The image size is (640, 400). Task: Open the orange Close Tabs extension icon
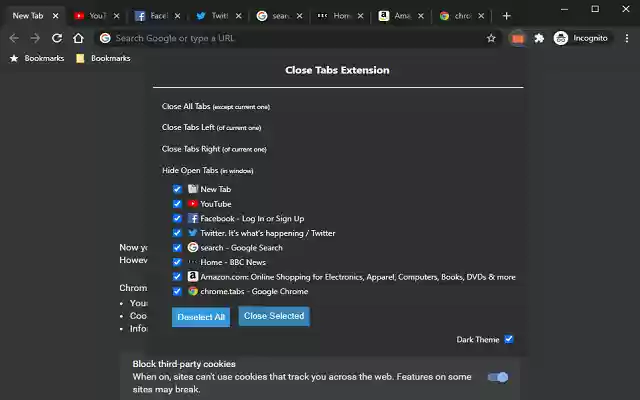pyautogui.click(x=518, y=38)
